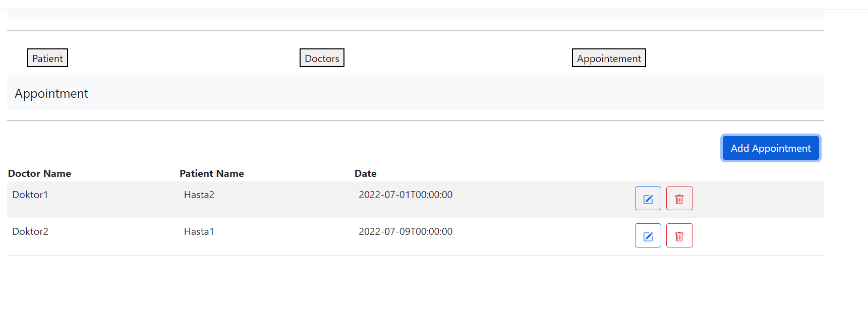
Task: Open the Doctors section
Action: coord(322,57)
